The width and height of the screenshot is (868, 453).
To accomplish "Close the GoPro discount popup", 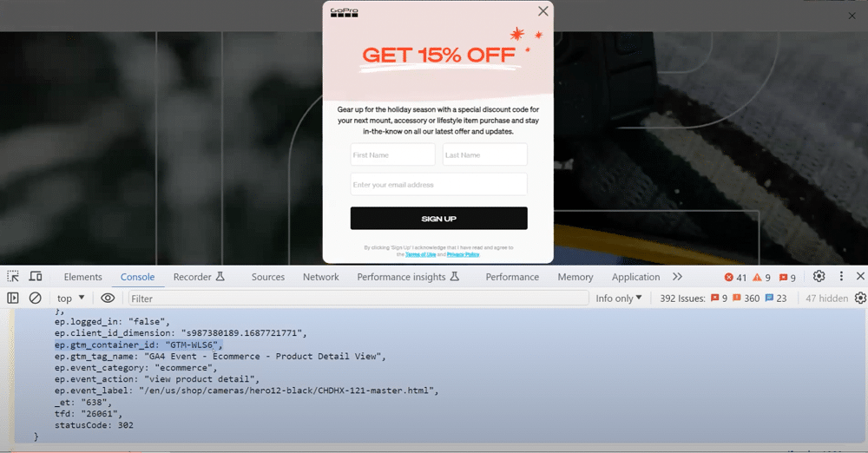I will [x=543, y=11].
